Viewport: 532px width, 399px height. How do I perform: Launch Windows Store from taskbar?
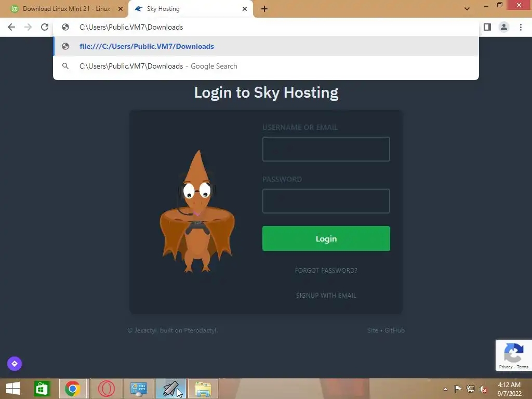click(x=42, y=389)
